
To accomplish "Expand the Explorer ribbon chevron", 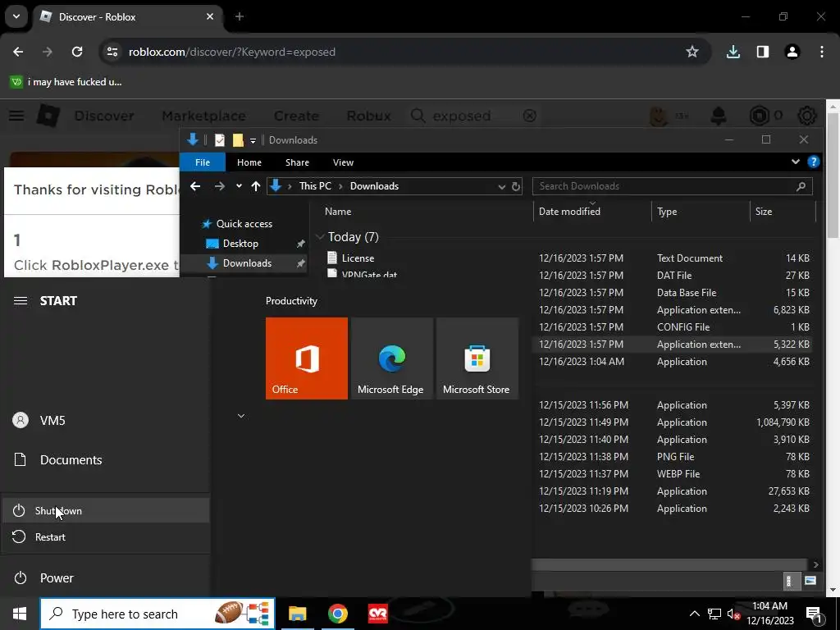I will (x=796, y=162).
